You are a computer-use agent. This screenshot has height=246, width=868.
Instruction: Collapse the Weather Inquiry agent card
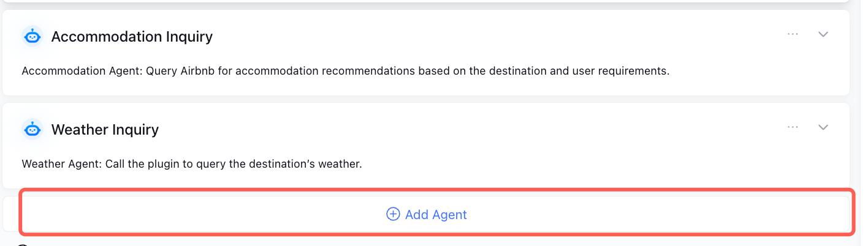coord(823,127)
